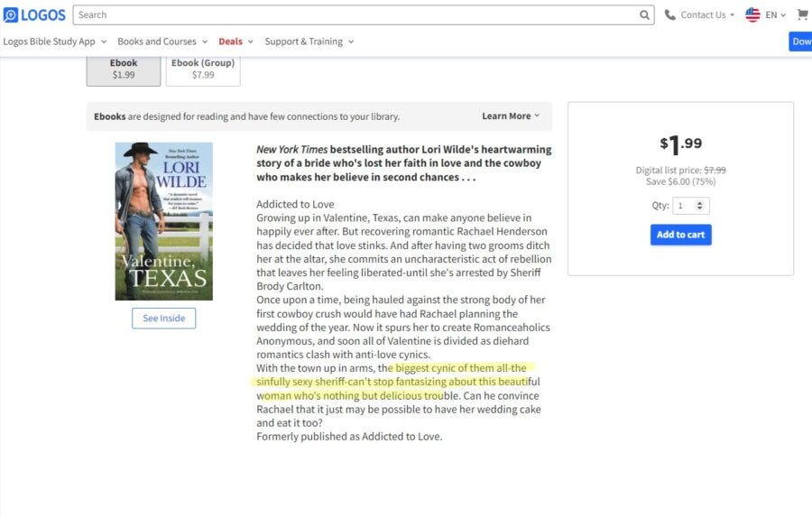Click the bold 'Ebooks' word in notice
Viewport: 812px width, 518px height.
pos(109,116)
